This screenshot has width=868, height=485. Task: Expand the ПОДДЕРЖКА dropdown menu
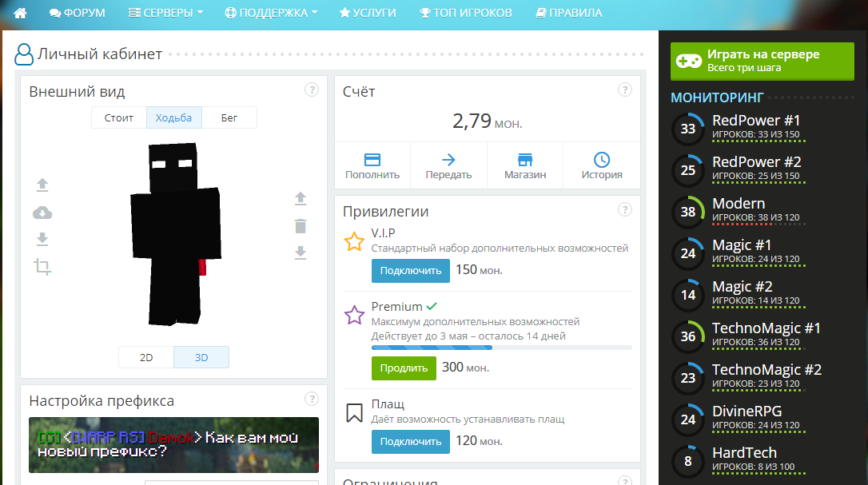[x=271, y=13]
